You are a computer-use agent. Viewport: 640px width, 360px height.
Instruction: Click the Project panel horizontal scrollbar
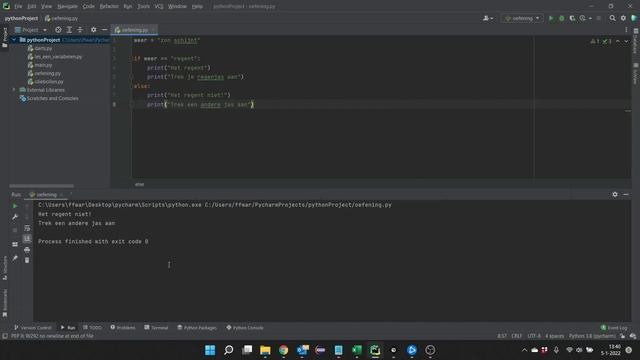42,186
